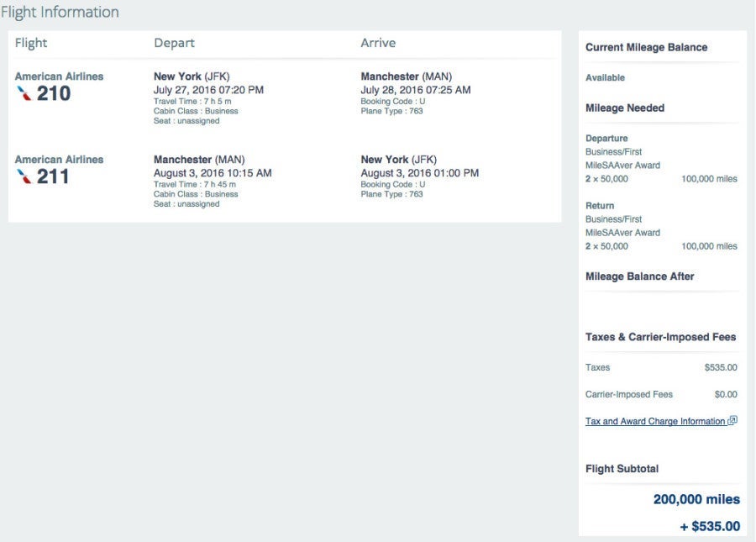
Task: Select the Flight column header
Action: [x=31, y=43]
